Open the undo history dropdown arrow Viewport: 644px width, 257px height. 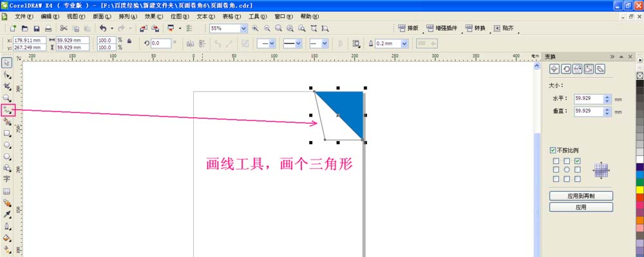pyautogui.click(x=111, y=28)
